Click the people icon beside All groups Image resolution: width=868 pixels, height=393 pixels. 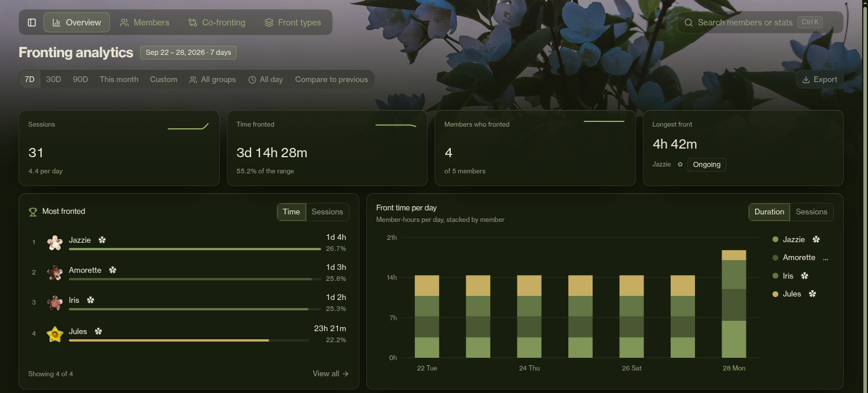click(193, 80)
